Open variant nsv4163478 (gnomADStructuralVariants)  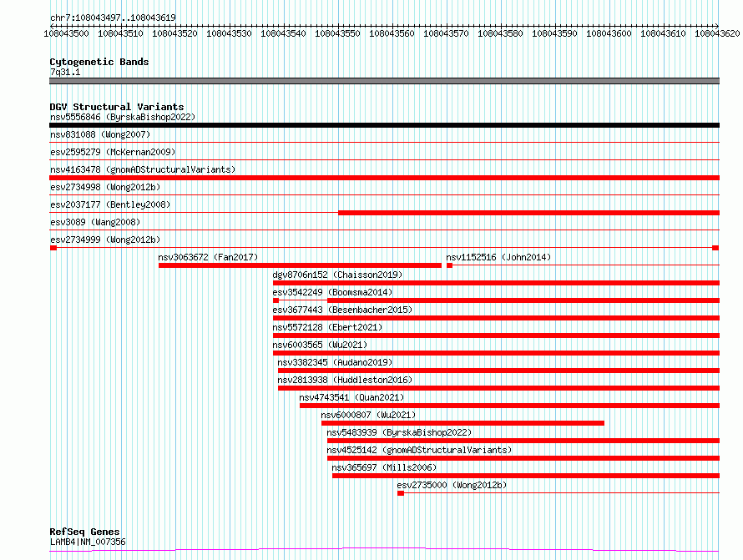[143, 169]
